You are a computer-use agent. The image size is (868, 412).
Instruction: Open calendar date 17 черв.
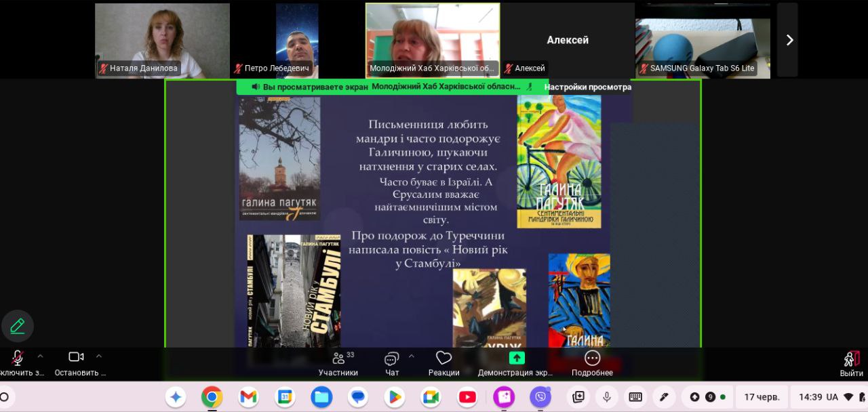[762, 397]
